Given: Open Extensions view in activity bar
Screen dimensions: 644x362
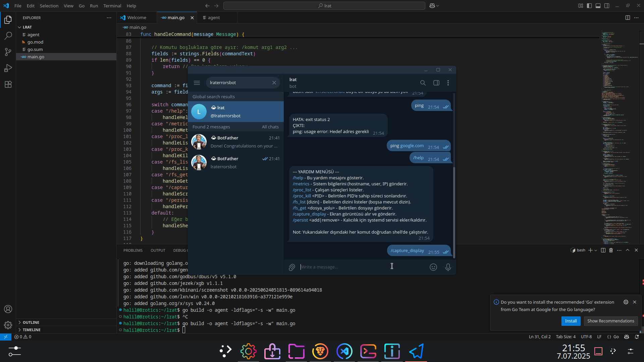Looking at the screenshot, I should tap(8, 84).
